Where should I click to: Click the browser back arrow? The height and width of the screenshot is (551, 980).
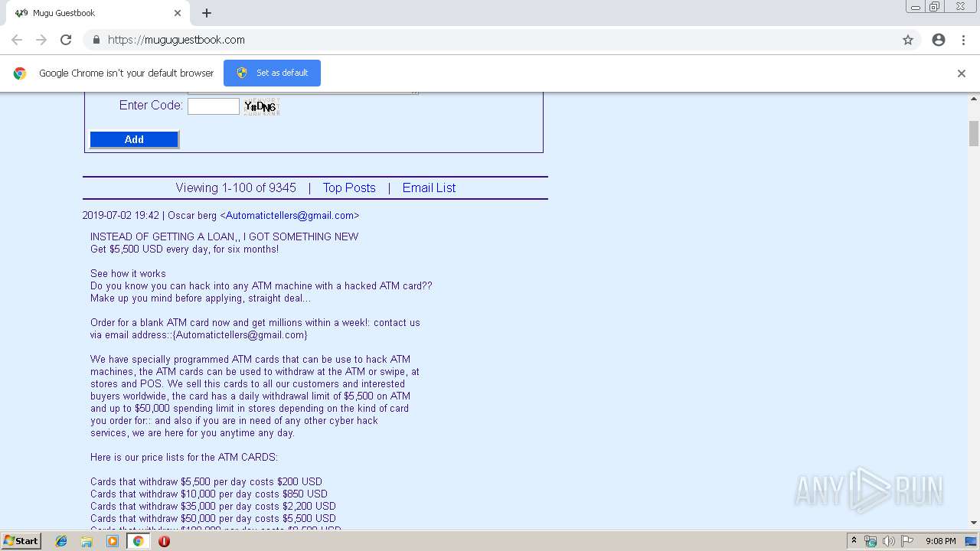17,40
